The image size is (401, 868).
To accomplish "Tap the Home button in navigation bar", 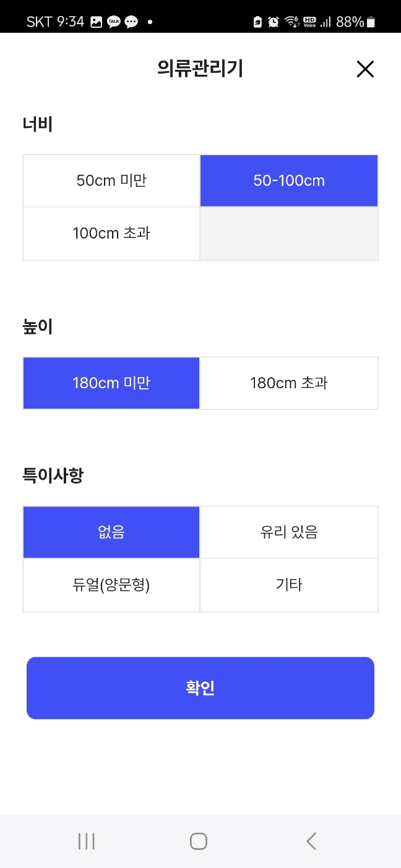I will click(x=198, y=841).
